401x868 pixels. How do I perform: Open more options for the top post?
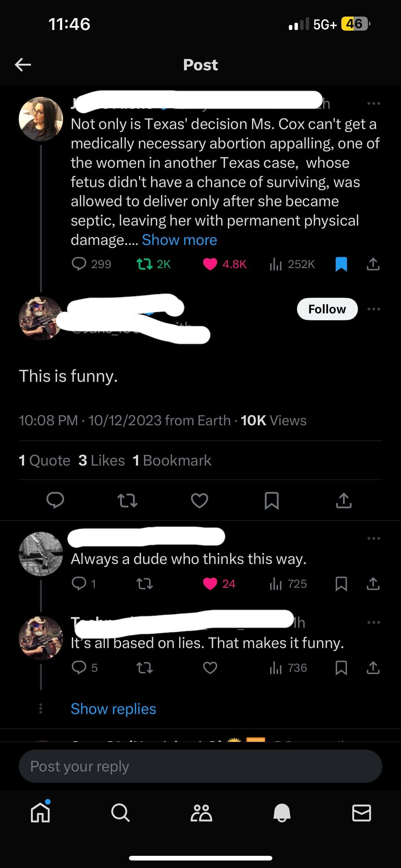coord(374,103)
